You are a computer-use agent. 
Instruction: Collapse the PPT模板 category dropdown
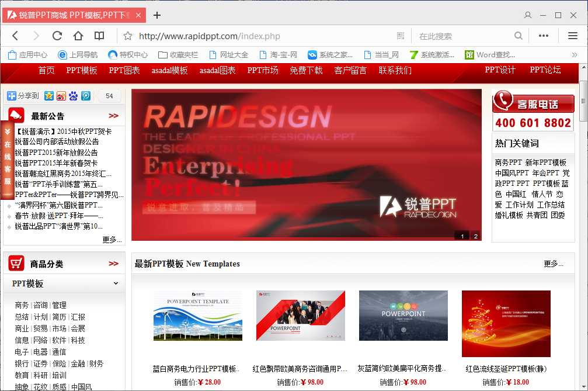click(x=116, y=283)
